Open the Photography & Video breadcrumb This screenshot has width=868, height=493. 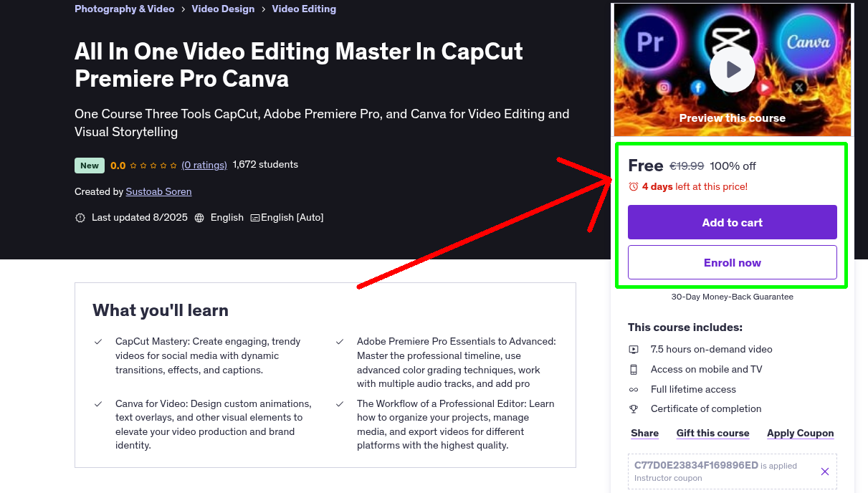(x=125, y=9)
